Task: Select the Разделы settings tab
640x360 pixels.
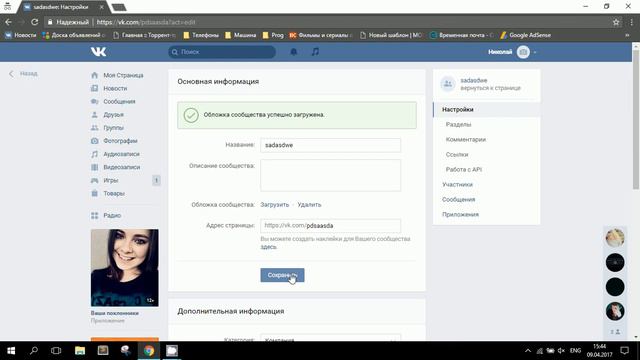Action: 458,124
